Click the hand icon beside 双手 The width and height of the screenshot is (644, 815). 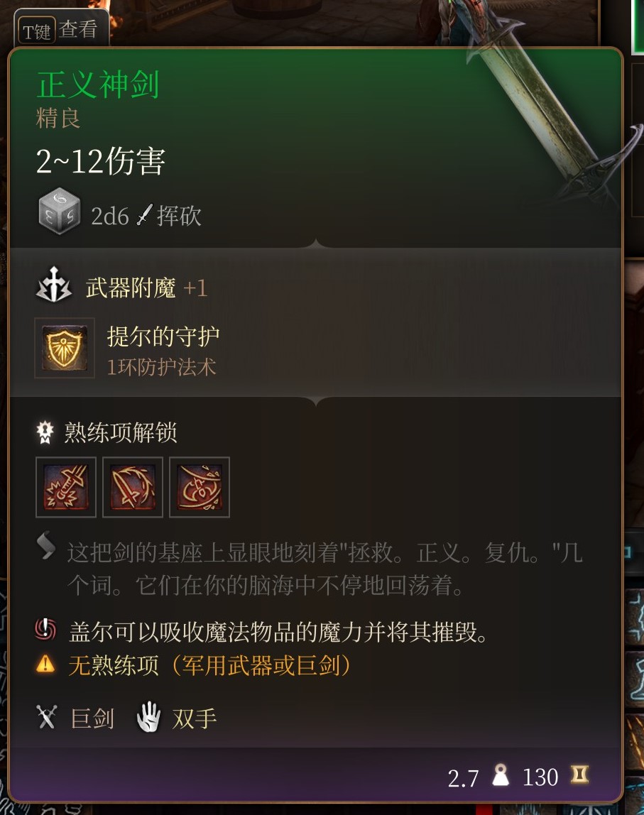[x=148, y=717]
